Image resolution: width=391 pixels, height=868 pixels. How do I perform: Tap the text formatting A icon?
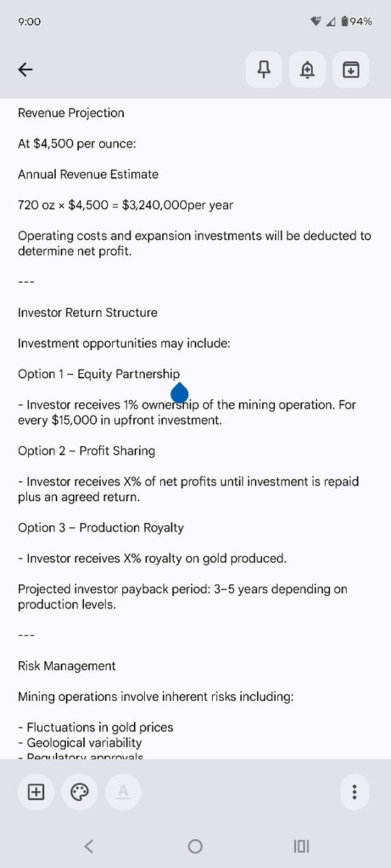(x=123, y=792)
